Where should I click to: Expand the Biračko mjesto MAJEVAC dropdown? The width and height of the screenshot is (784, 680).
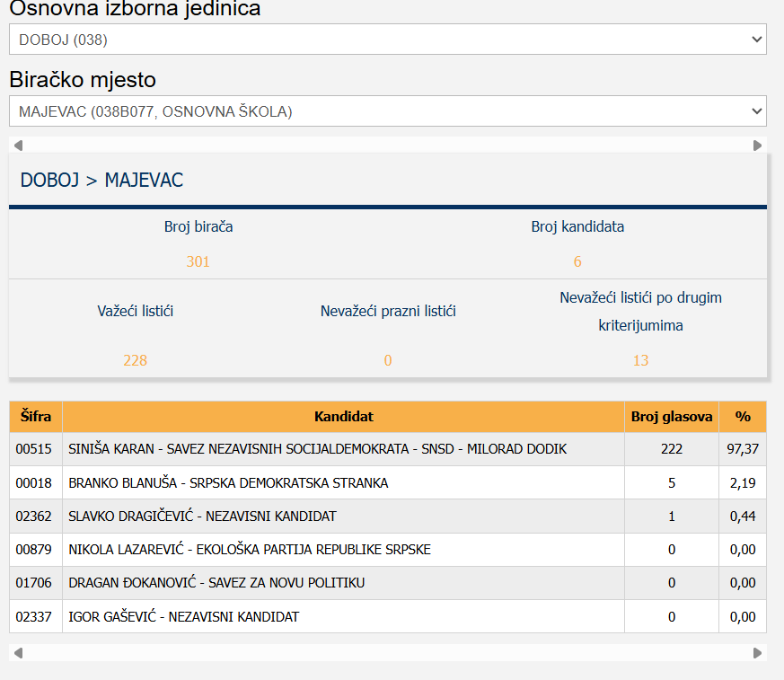pos(387,111)
